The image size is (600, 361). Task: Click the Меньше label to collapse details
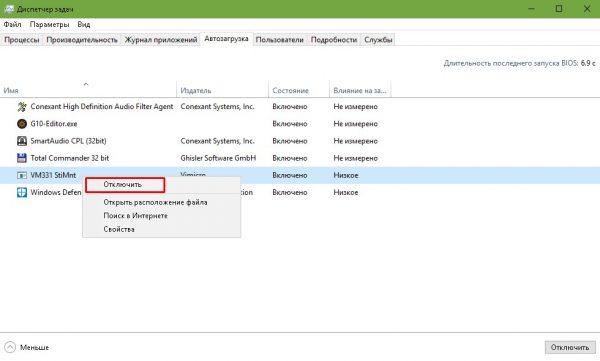coord(34,347)
